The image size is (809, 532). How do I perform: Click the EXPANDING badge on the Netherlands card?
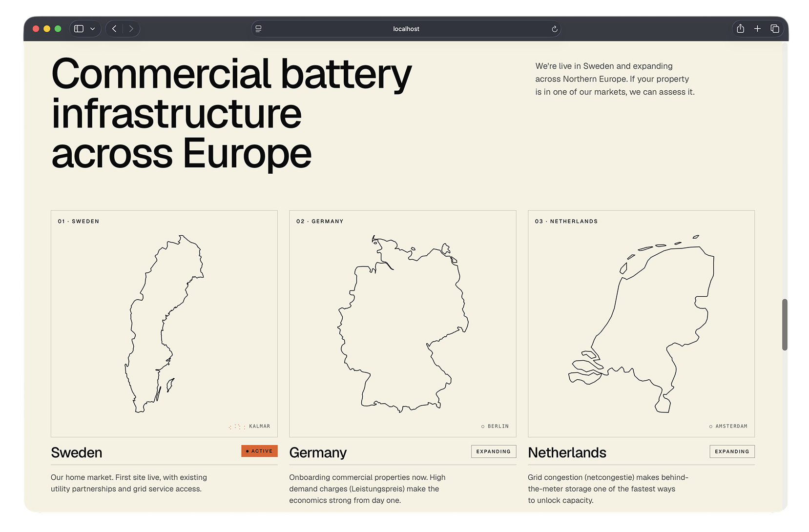[732, 451]
